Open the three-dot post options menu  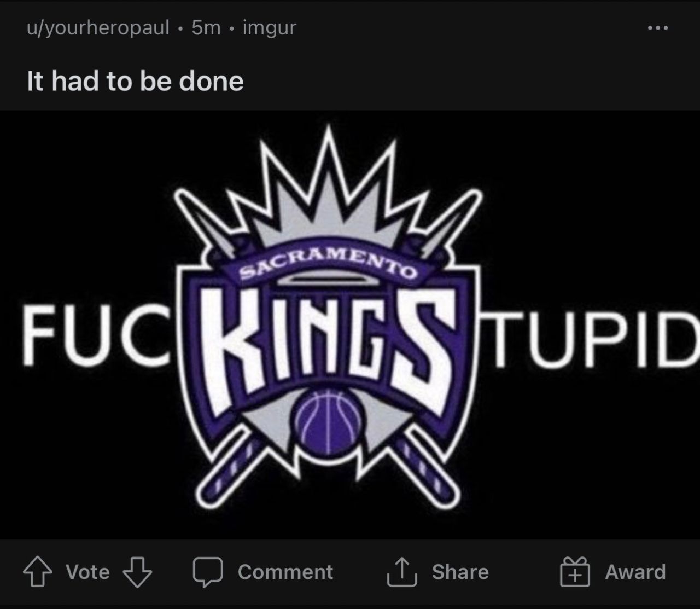pyautogui.click(x=657, y=28)
